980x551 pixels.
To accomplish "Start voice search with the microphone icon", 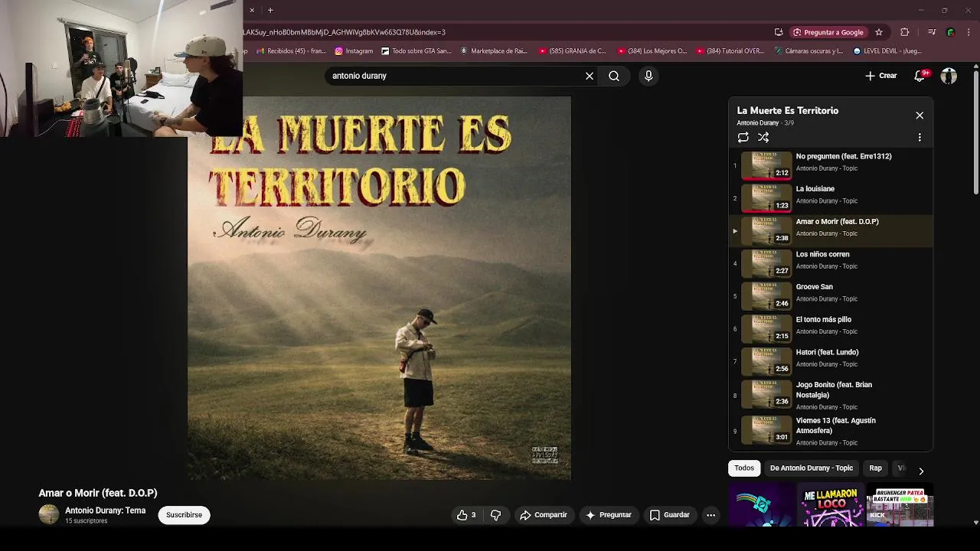I will click(x=648, y=76).
